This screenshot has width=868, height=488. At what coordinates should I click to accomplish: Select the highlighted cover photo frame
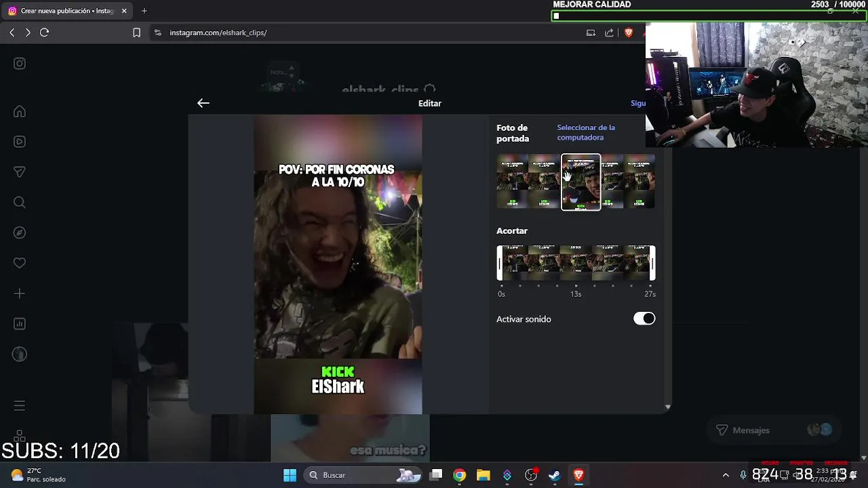click(581, 182)
